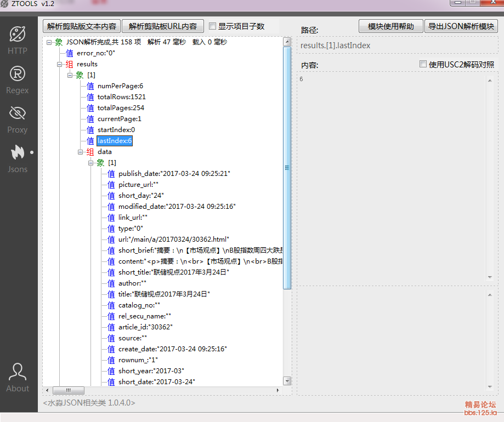The height and width of the screenshot is (422, 504).
Task: Click value icon beside totalRows:1521
Action: tap(90, 97)
